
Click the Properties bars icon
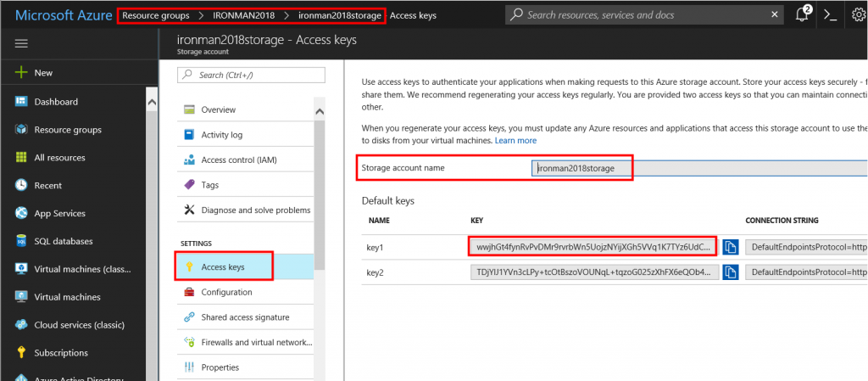(x=189, y=367)
